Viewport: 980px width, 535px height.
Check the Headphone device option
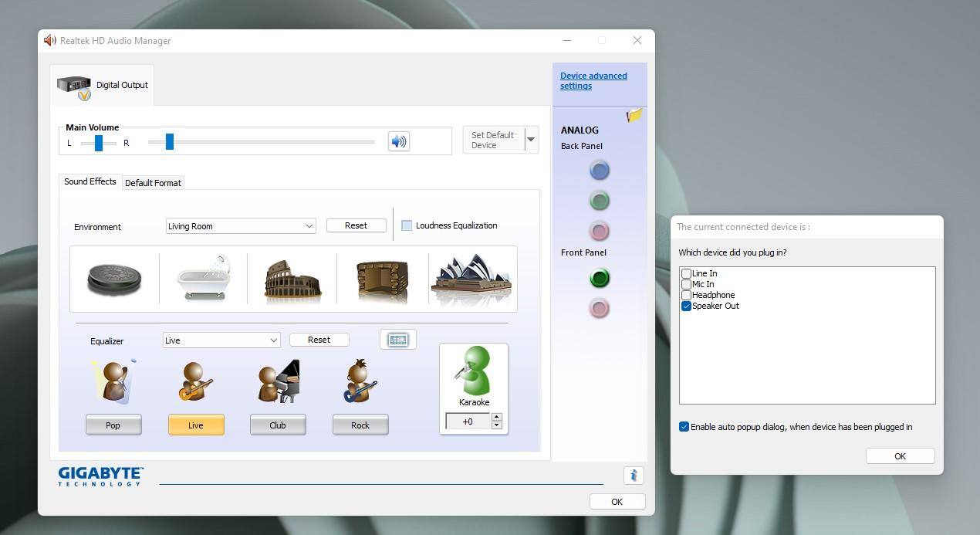click(686, 295)
